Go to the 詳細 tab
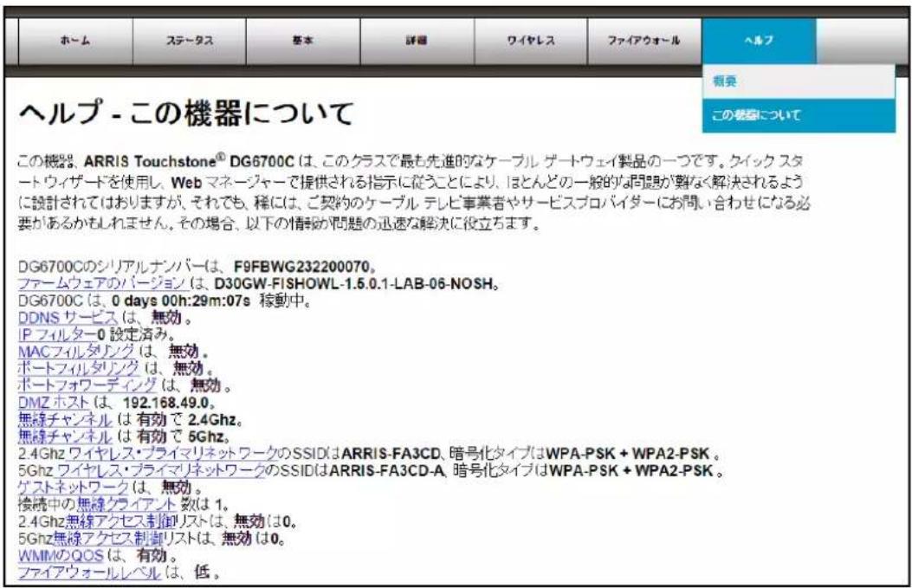 (417, 41)
